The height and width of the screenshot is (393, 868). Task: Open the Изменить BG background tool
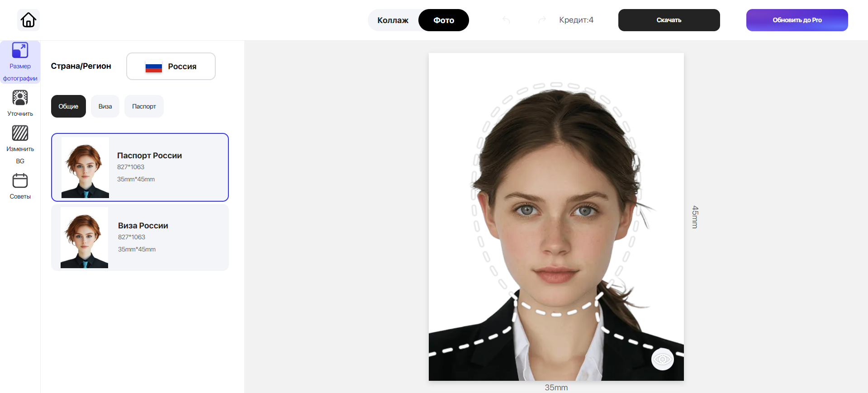click(x=20, y=144)
